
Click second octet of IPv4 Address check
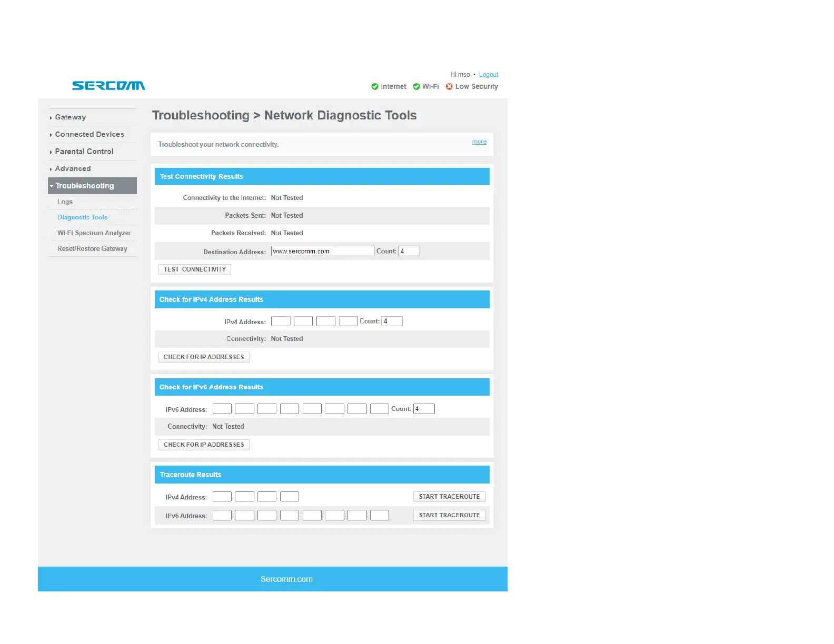(303, 321)
